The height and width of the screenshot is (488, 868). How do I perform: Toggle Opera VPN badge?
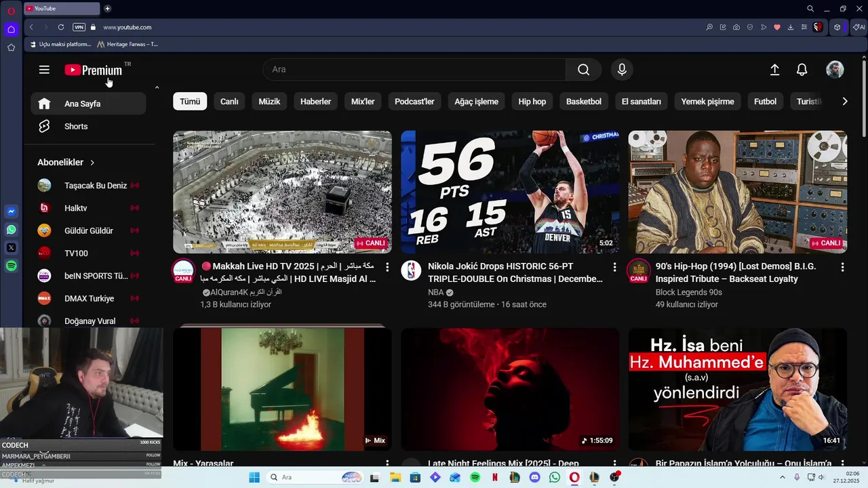79,27
